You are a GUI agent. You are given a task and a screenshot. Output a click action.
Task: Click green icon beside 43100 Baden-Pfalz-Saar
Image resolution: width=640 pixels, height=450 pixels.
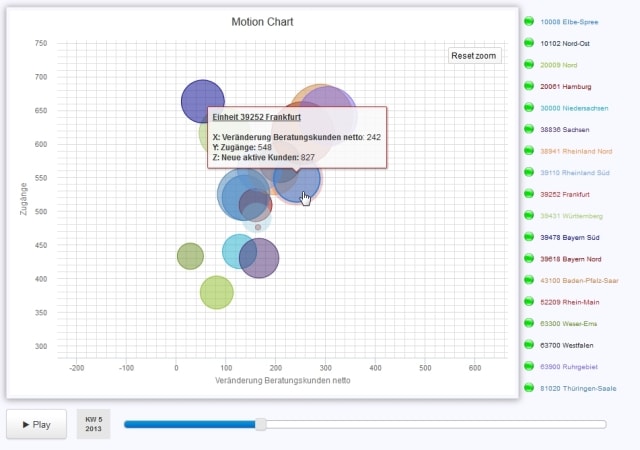click(529, 280)
